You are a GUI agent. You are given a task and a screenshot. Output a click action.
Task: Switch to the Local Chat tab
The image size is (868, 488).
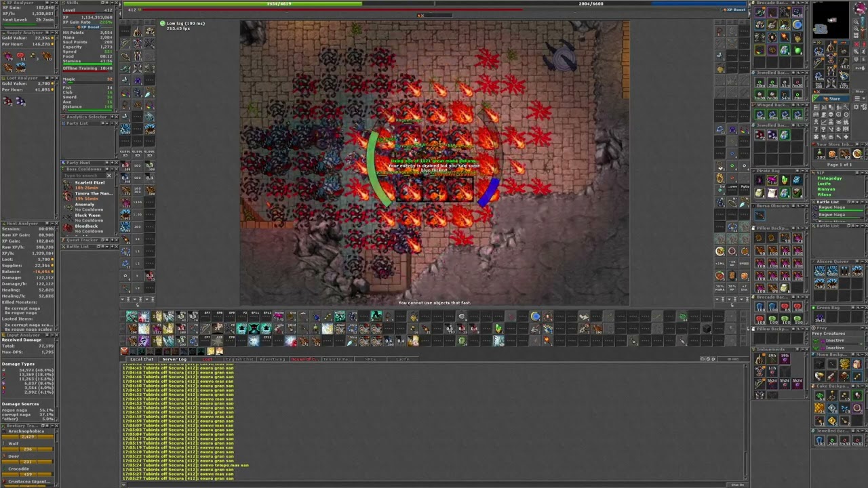click(142, 359)
